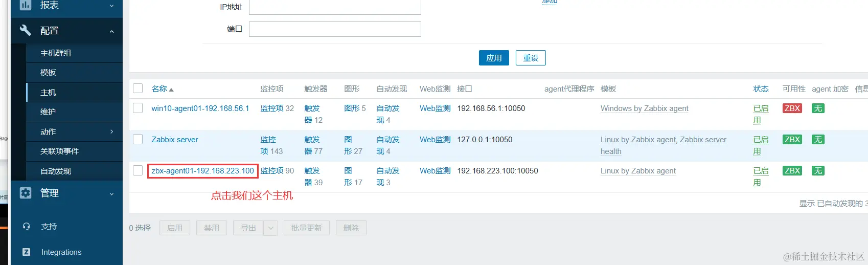Open 触发器 77 for Zabbix server
The height and width of the screenshot is (265, 868).
[x=312, y=145]
